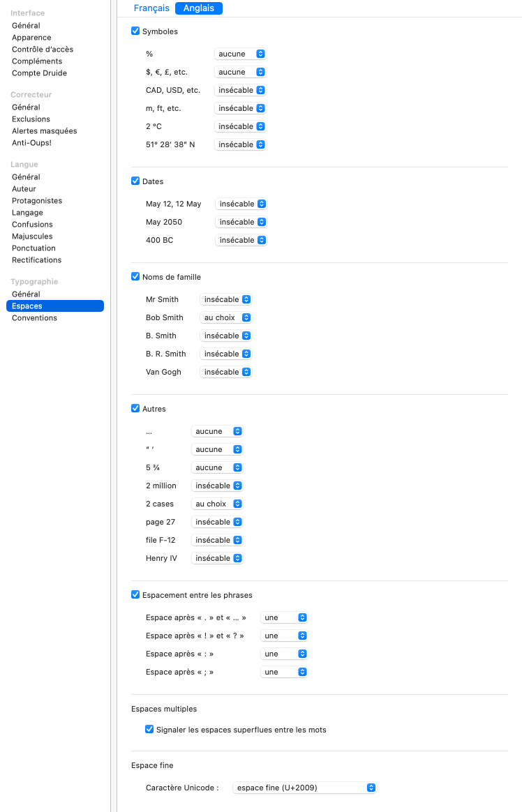Switch to the Français tab
Viewport: 522px width, 812px height.
click(151, 8)
